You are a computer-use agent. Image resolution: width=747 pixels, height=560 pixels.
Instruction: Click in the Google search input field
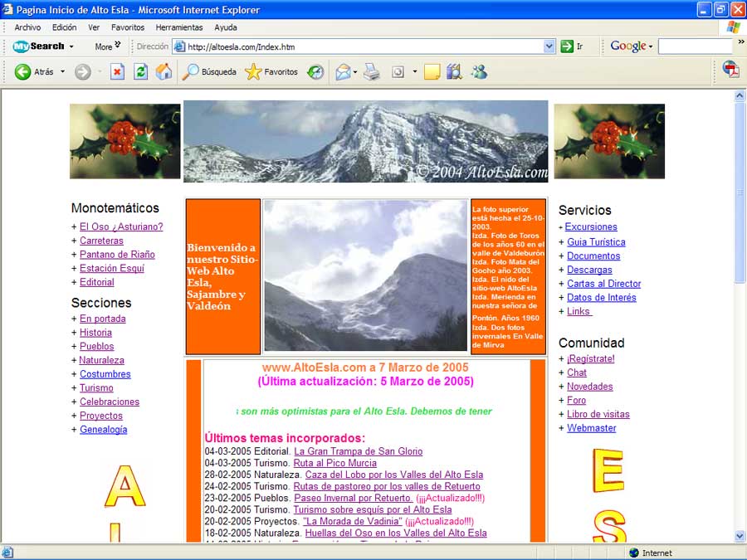click(x=697, y=46)
